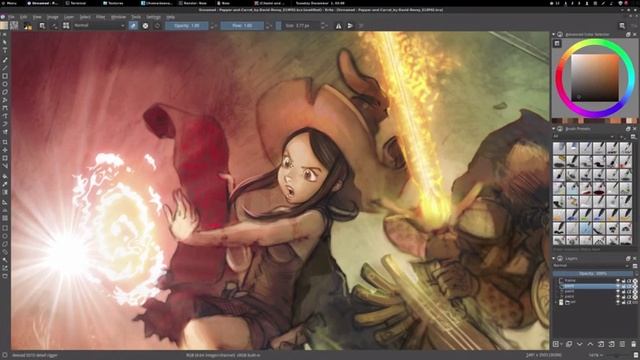
Task: Switch to the Terminal window in taskbar
Action: coord(76,3)
